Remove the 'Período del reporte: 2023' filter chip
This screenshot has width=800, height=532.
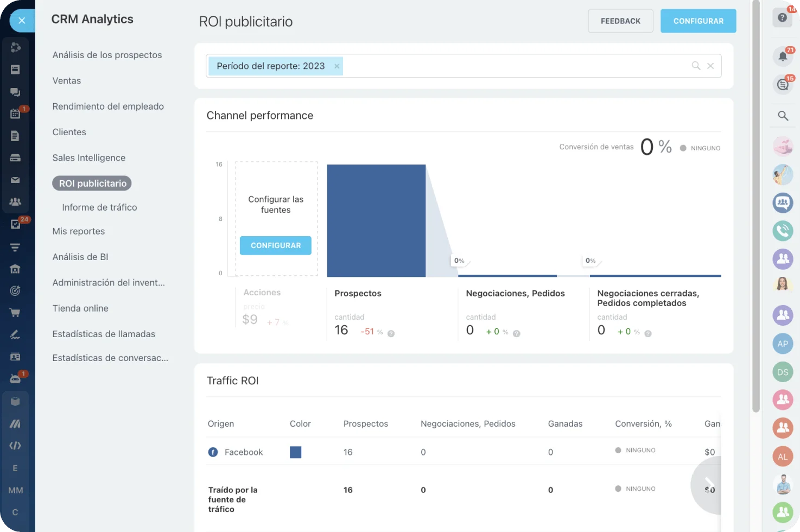point(336,66)
